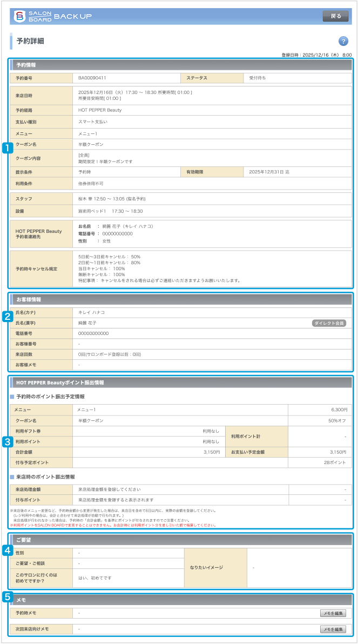This screenshot has width=358, height=644.
Task: Edit the 次回来店向けメモ with メモを編集 button
Action: tap(332, 629)
